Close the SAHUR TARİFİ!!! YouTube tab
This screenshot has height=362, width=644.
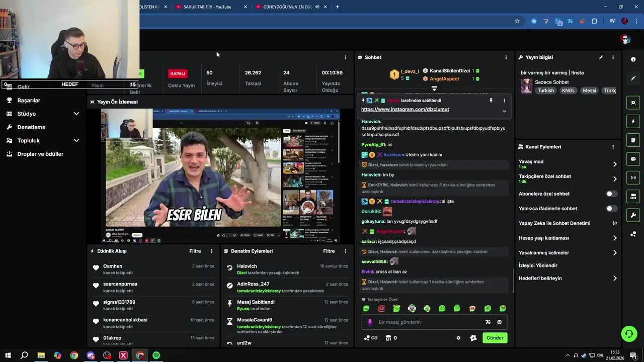(246, 7)
